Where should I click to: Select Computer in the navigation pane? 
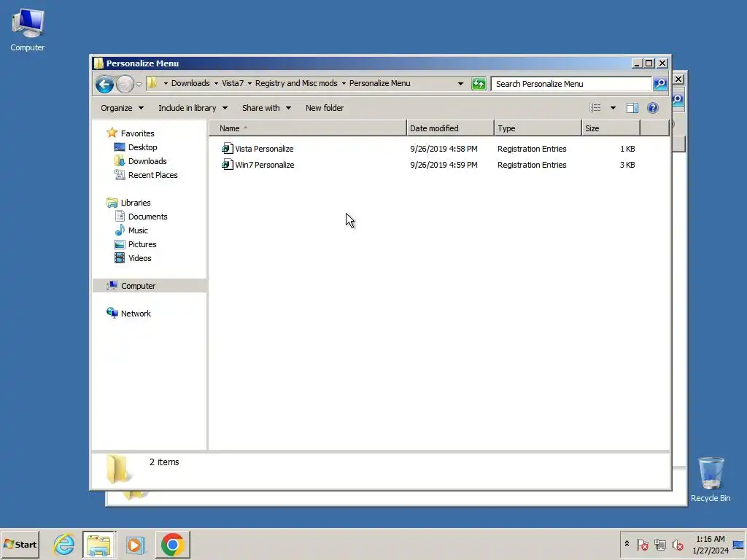[138, 286]
